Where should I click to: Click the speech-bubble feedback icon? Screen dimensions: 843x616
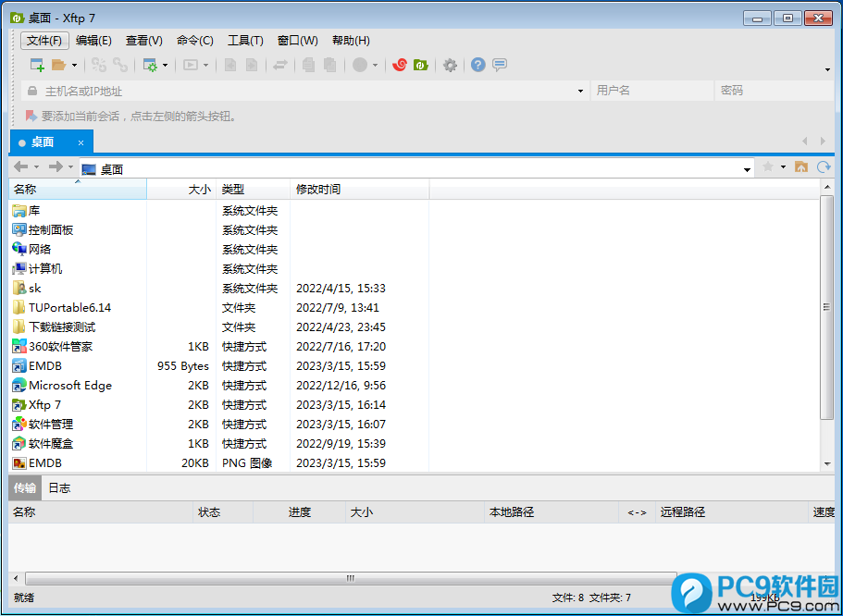tap(500, 65)
